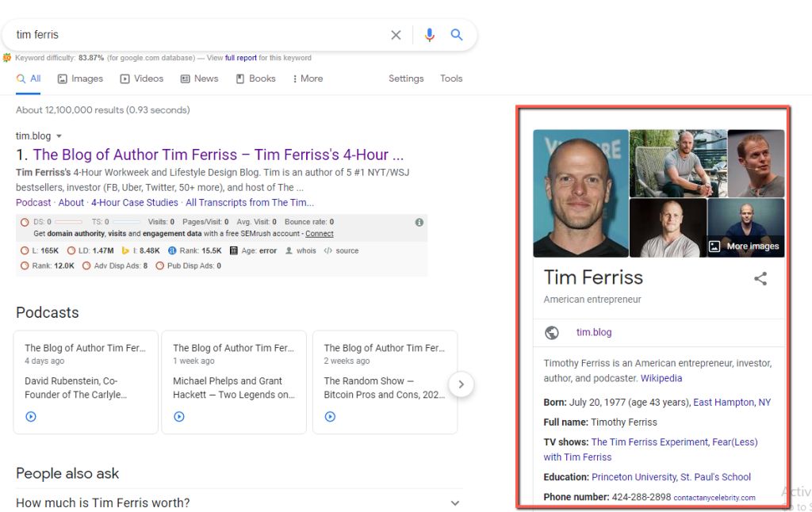812x512 pixels.
Task: Click the globe icon next to tim.blog
Action: tap(552, 333)
